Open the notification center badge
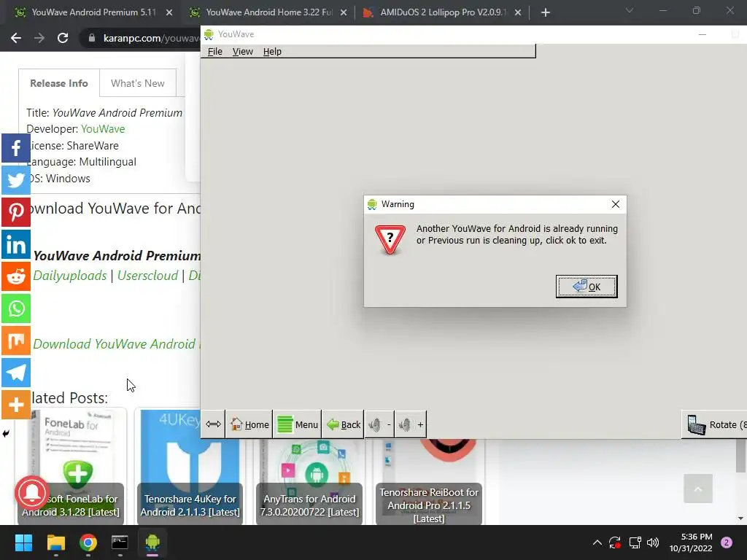This screenshot has height=560, width=747. click(727, 542)
